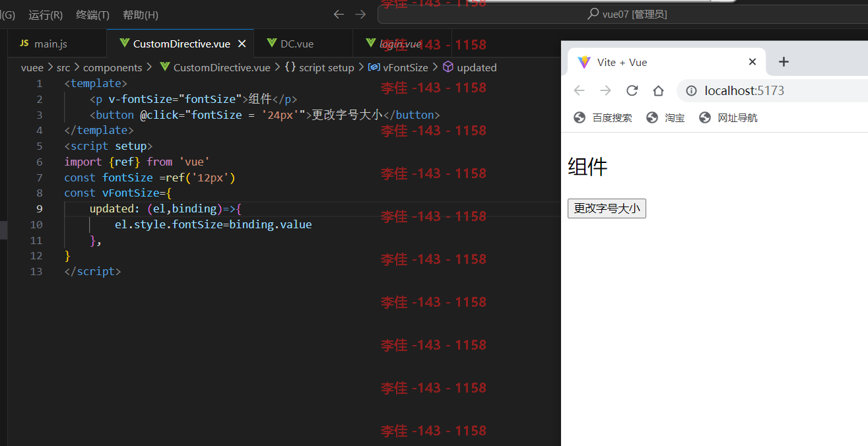
Task: Select the components breadcrumb
Action: click(x=112, y=67)
